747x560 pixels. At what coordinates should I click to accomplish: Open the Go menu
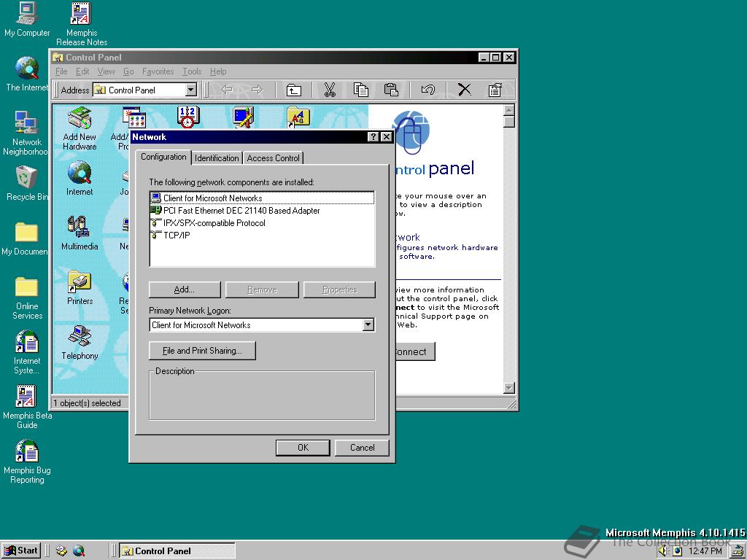[128, 71]
